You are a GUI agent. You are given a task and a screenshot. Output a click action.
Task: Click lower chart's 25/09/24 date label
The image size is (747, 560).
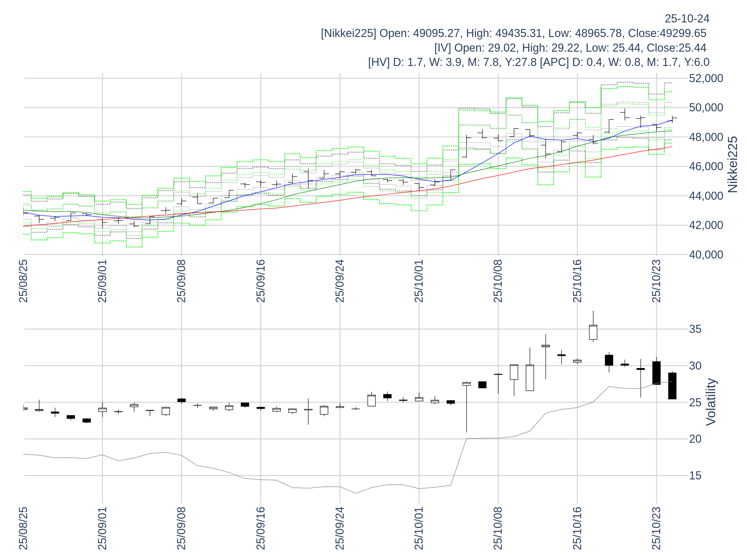click(x=340, y=528)
